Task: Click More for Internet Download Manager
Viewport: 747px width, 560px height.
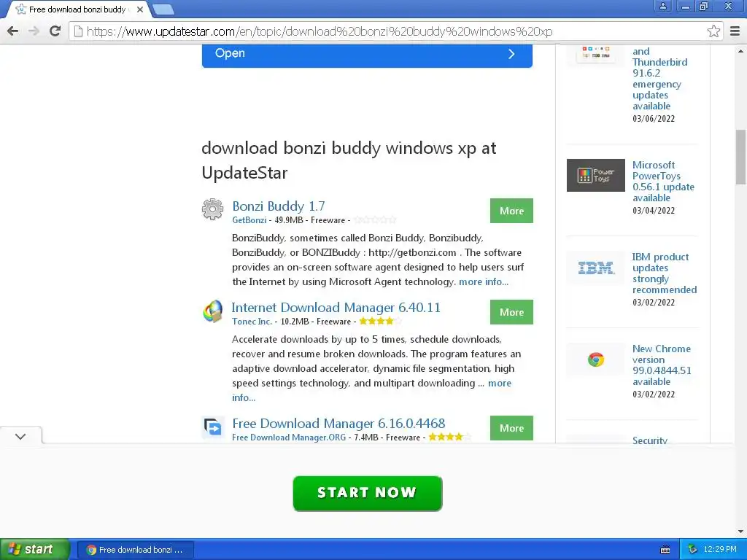Action: 511,312
